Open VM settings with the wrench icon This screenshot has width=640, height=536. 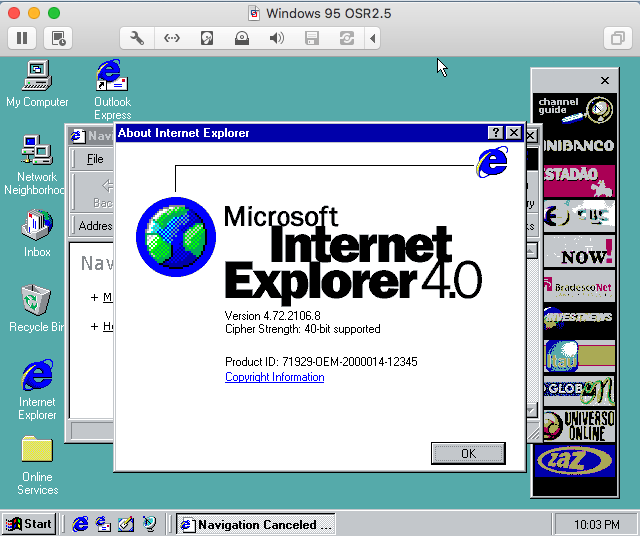[x=137, y=38]
